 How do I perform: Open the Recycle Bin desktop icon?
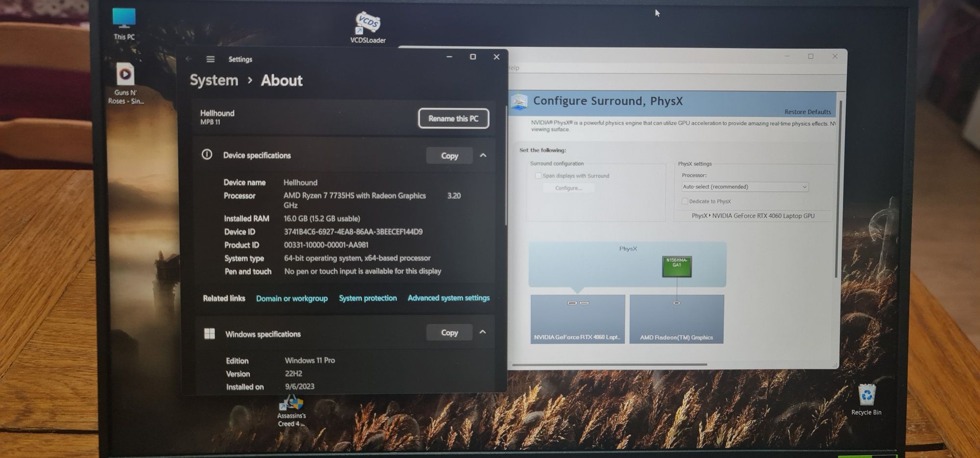[866, 400]
